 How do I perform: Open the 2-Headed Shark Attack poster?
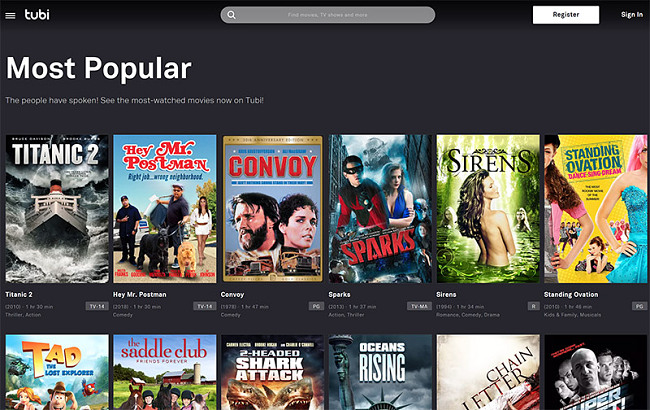click(272, 372)
